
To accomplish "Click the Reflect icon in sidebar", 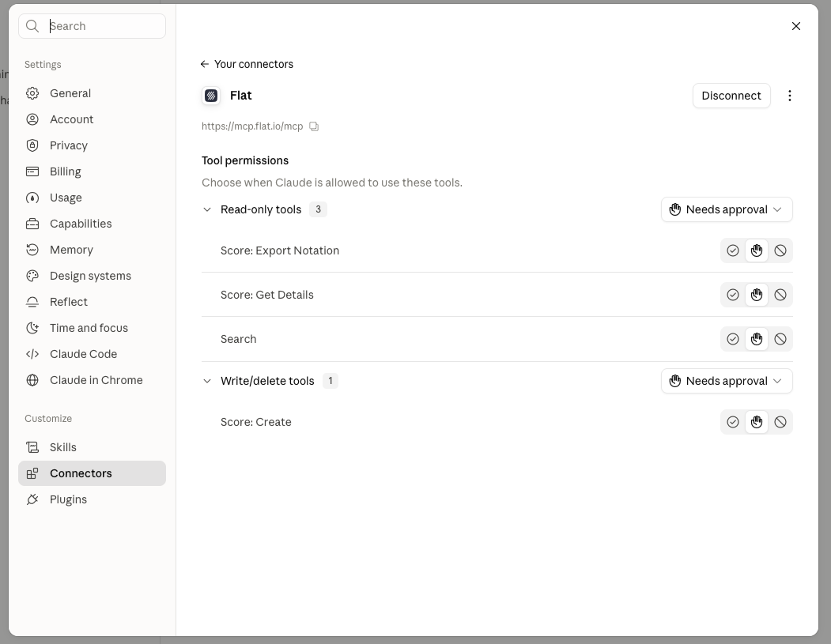I will (32, 302).
